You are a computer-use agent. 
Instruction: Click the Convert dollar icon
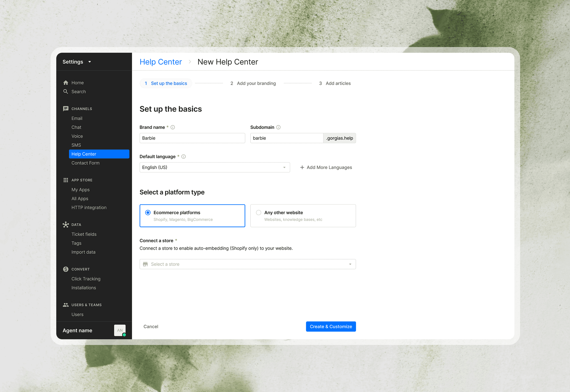coord(66,269)
